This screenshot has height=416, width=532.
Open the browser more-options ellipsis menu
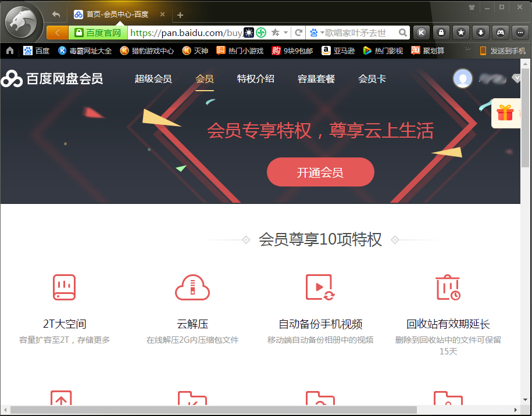pyautogui.click(x=519, y=33)
